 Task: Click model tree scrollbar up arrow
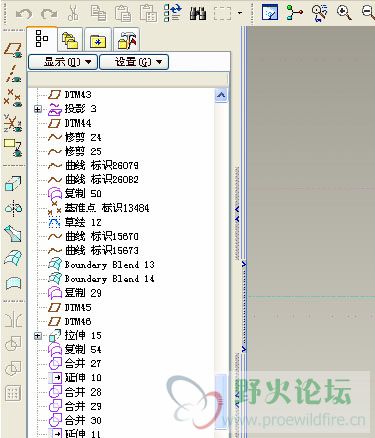(x=221, y=96)
